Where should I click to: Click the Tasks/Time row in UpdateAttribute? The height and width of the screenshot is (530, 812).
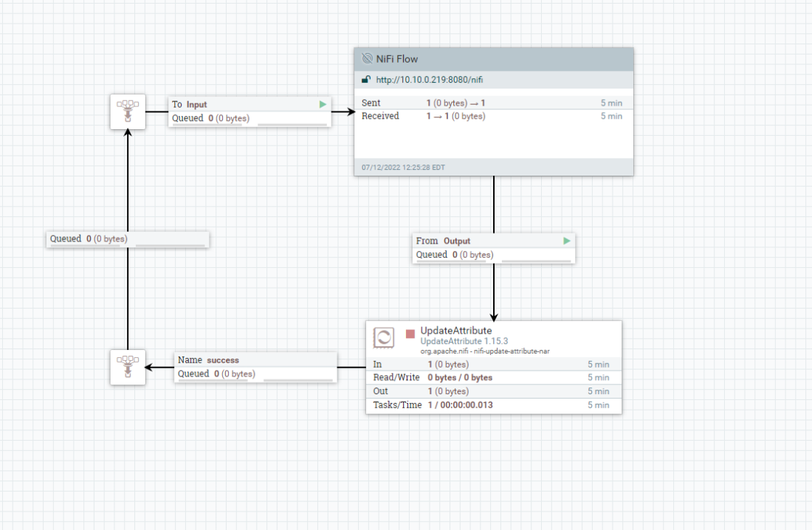click(x=493, y=405)
